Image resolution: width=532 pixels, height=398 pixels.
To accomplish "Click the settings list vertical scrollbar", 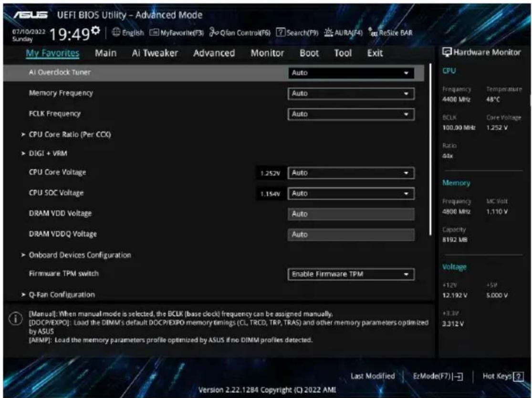I will tap(430, 149).
